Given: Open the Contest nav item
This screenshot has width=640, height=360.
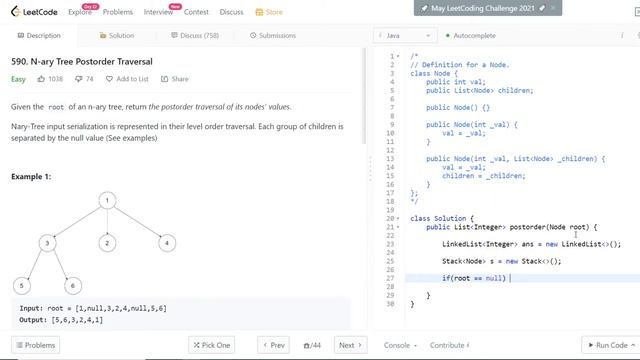Looking at the screenshot, I should click(196, 12).
